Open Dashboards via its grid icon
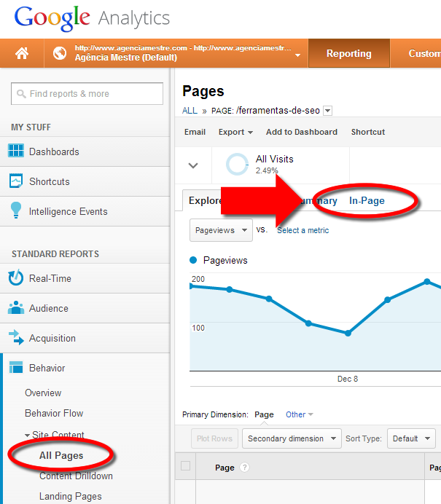The width and height of the screenshot is (441, 504). [15, 151]
